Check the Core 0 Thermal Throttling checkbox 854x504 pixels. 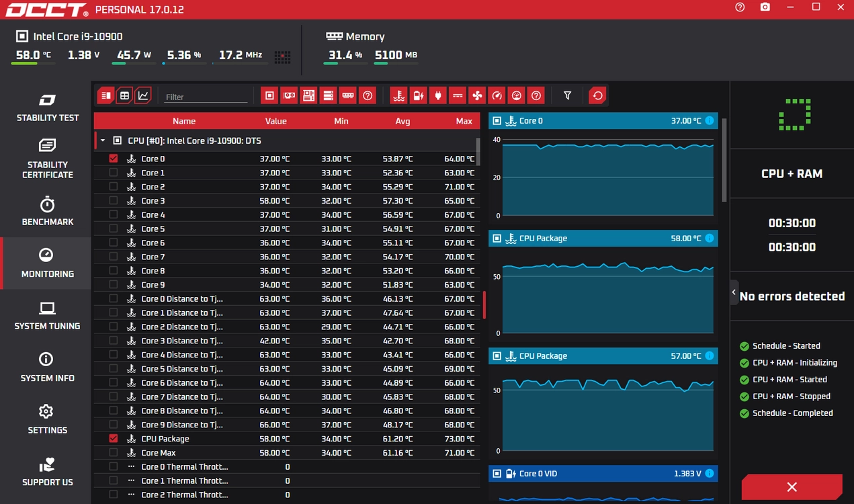point(113,467)
